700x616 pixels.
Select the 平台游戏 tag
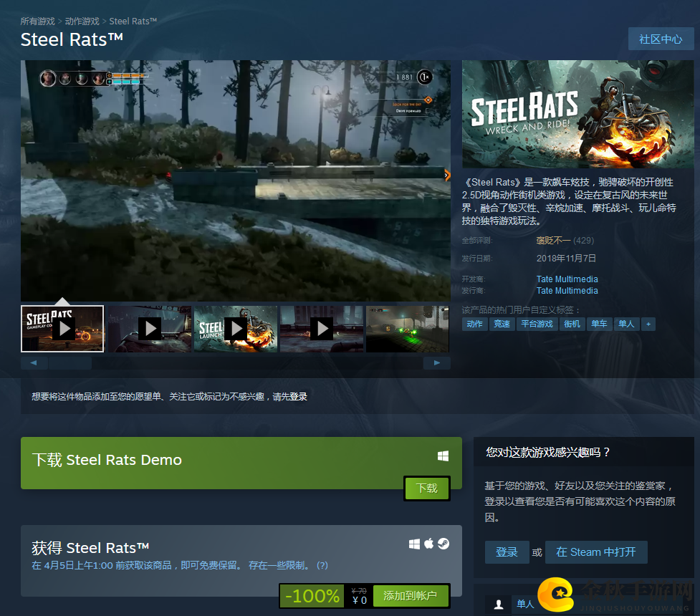click(x=537, y=324)
